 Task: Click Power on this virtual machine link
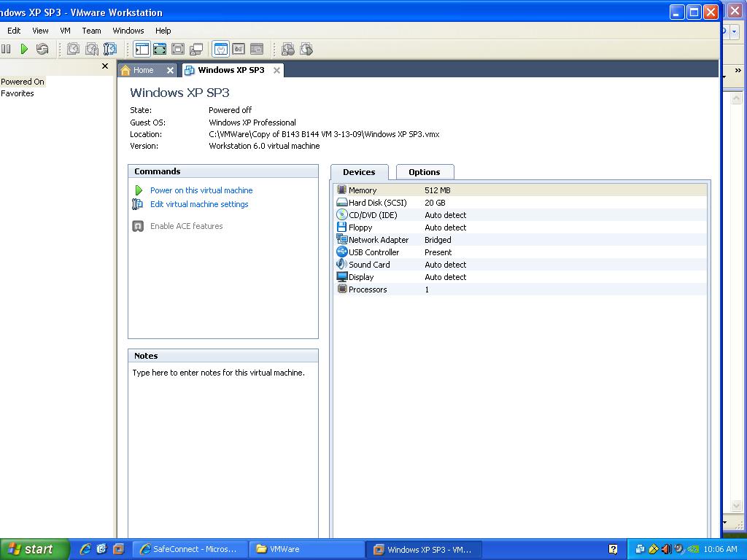coord(201,190)
